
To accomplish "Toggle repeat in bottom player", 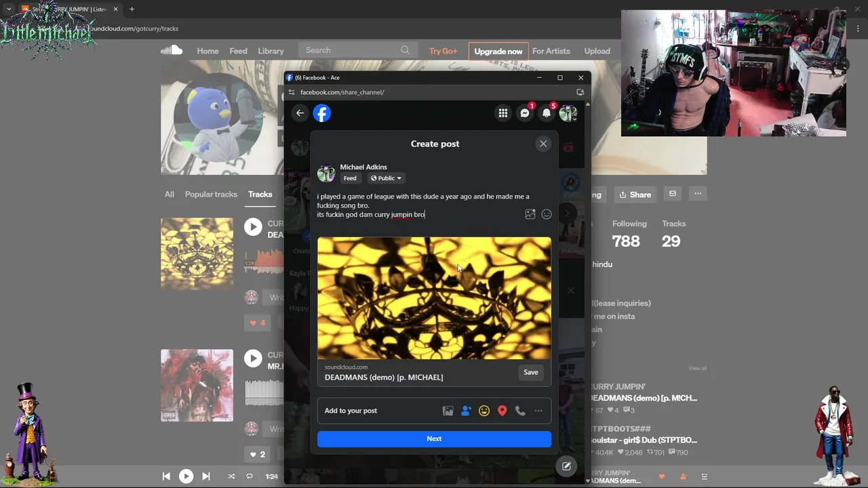I will pos(250,476).
